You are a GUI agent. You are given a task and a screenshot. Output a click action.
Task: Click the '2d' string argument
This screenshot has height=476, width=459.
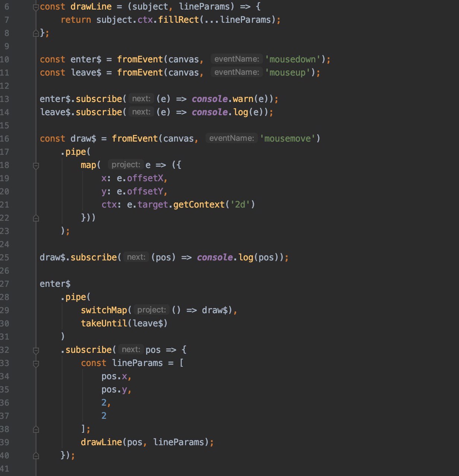[x=240, y=205]
